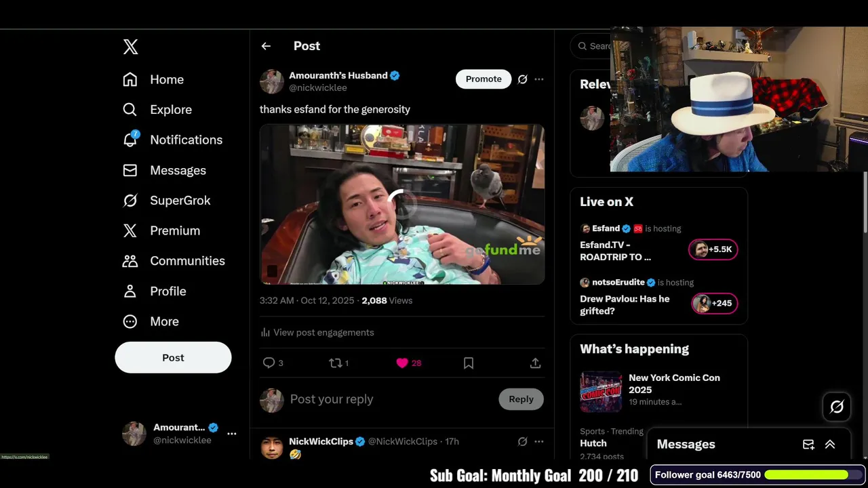Open the floating Grok button
The width and height of the screenshot is (868, 488).
click(x=837, y=407)
